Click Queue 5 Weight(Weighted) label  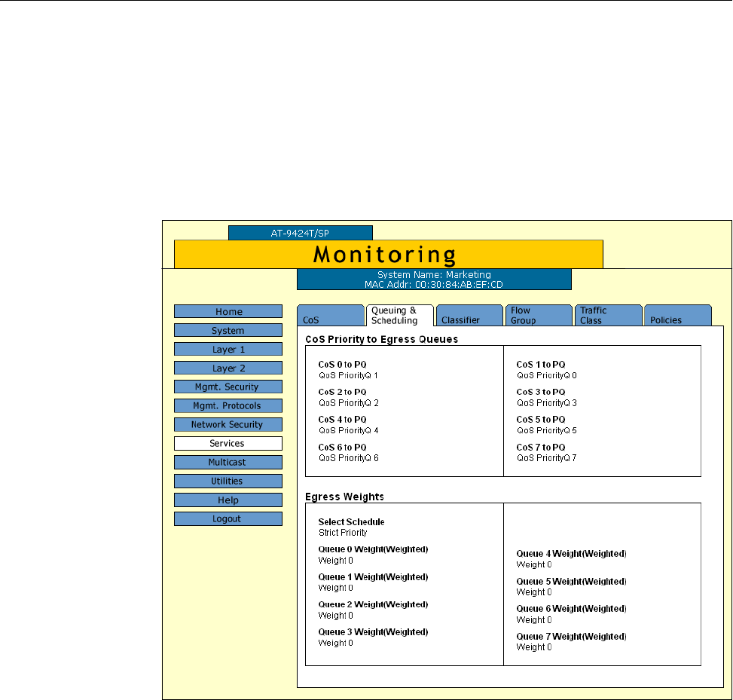[x=571, y=581]
